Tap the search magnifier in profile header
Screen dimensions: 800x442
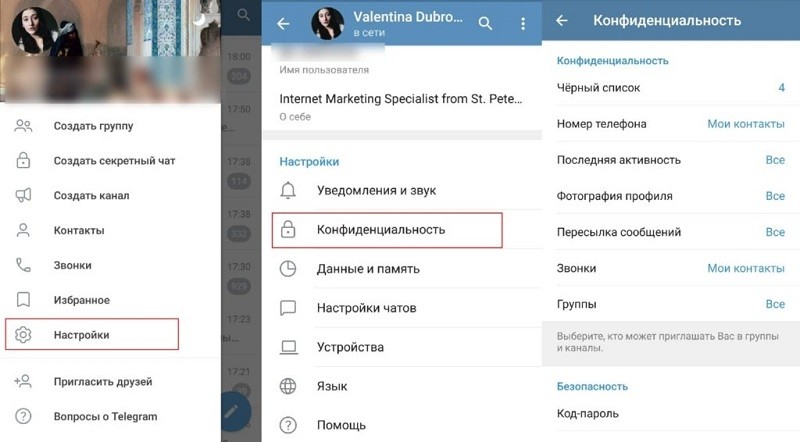click(485, 23)
